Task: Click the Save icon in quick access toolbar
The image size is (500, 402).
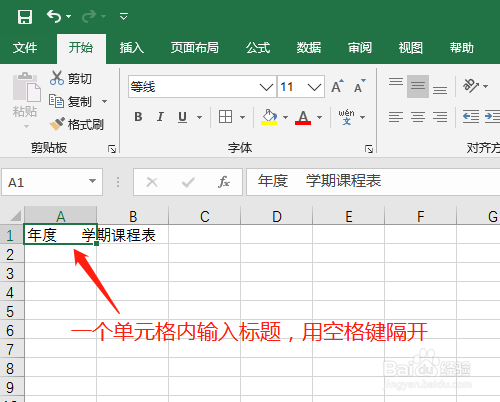Action: 25,16
